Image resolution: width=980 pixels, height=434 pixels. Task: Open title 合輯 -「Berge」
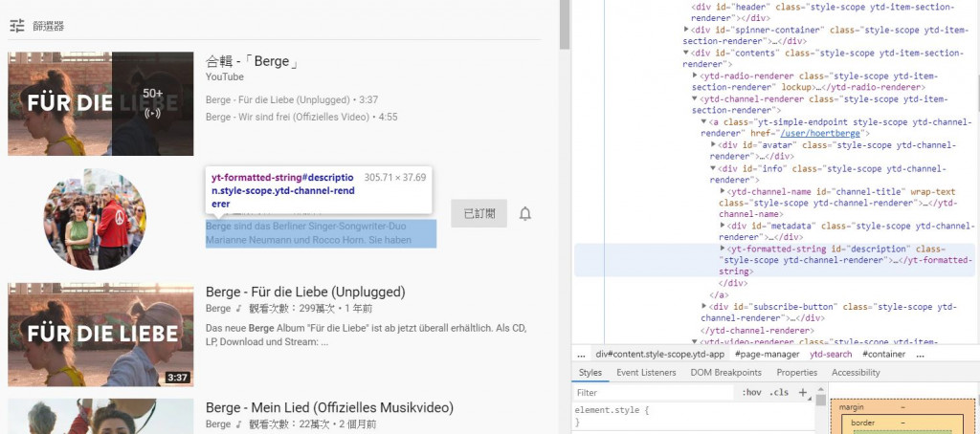click(253, 61)
